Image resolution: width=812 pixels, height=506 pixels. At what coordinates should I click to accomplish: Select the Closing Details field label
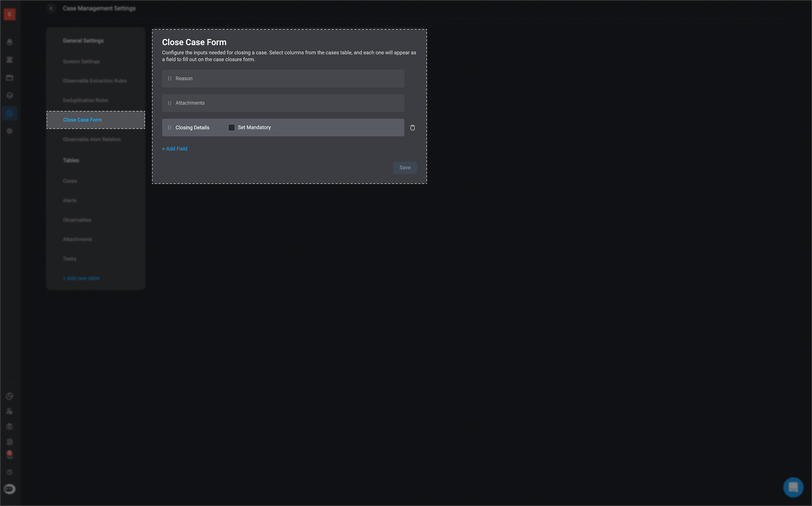coord(192,127)
